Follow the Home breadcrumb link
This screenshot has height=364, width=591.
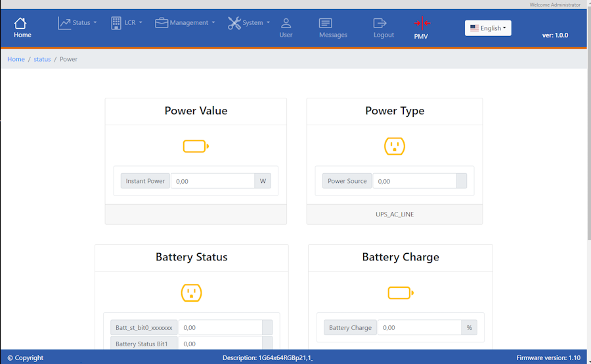click(x=16, y=59)
